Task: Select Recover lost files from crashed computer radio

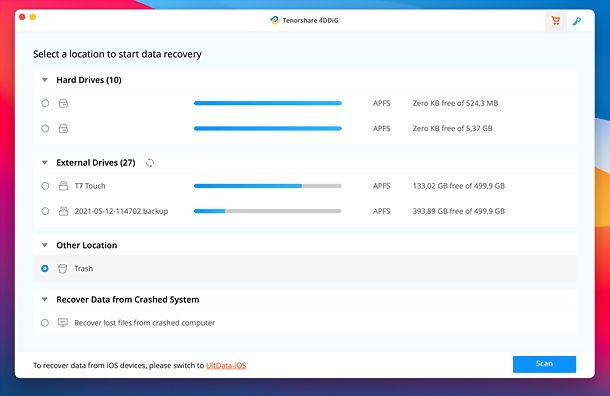Action: click(x=45, y=323)
